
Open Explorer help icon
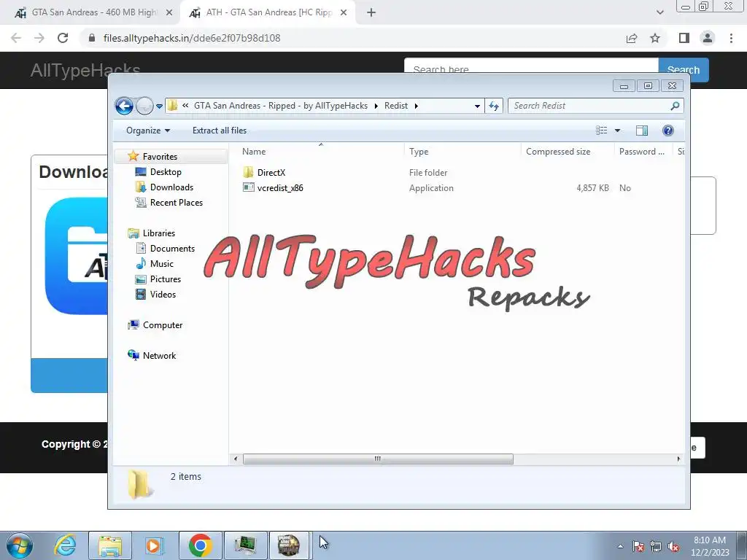pos(668,131)
